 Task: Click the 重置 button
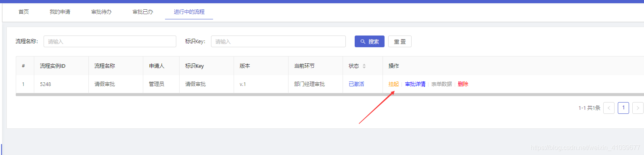(400, 42)
